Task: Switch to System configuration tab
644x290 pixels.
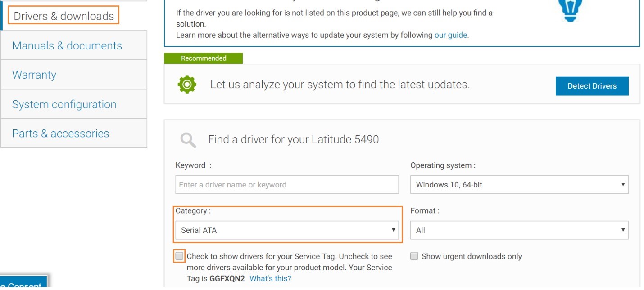Action: tap(74, 104)
